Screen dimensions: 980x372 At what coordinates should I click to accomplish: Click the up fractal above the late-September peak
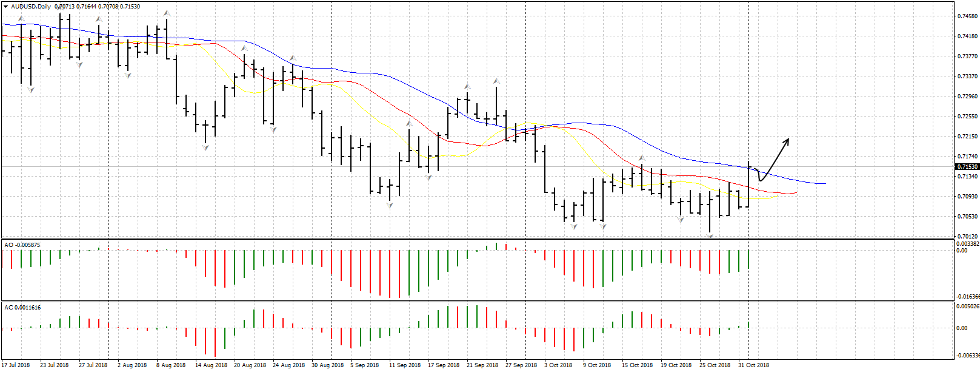pyautogui.click(x=496, y=81)
